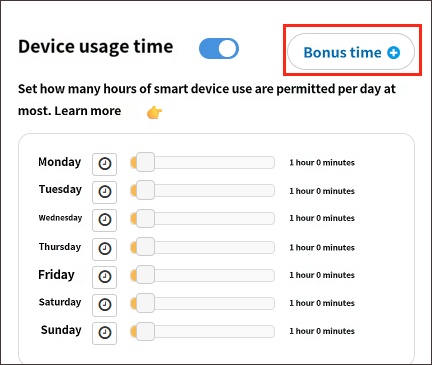Click the Bonus time button
Viewport: 432px width, 365px height.
pos(351,52)
